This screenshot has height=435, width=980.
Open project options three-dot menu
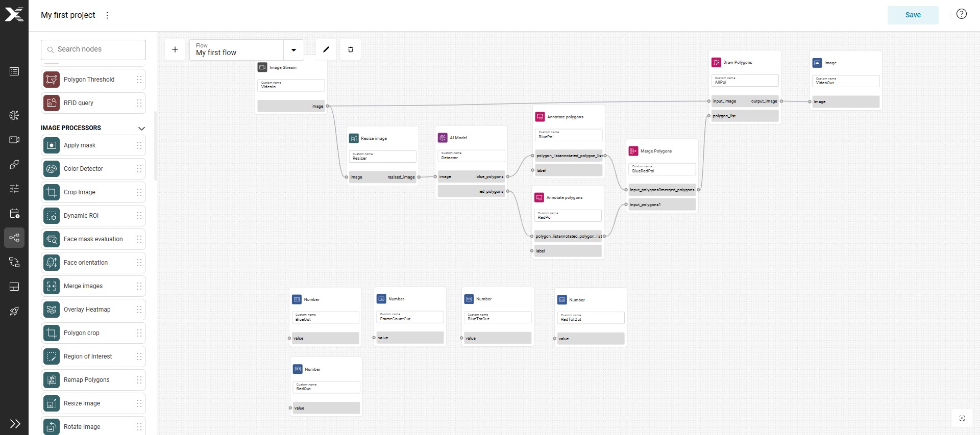click(107, 15)
